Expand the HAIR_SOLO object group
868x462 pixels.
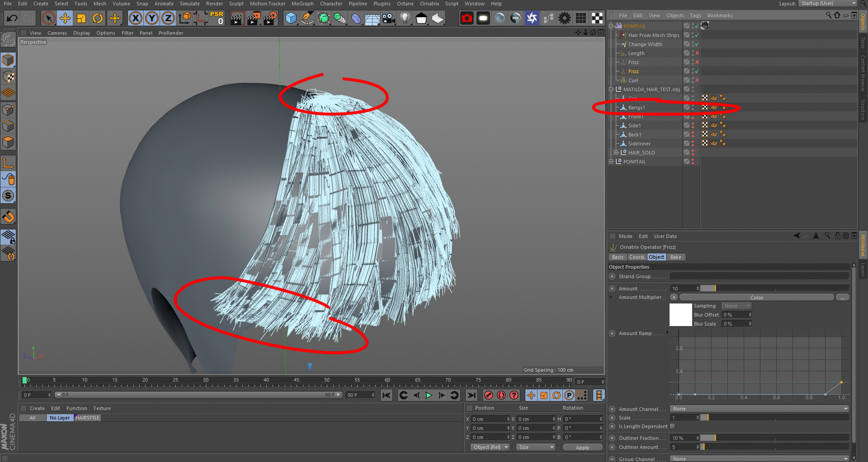click(616, 153)
